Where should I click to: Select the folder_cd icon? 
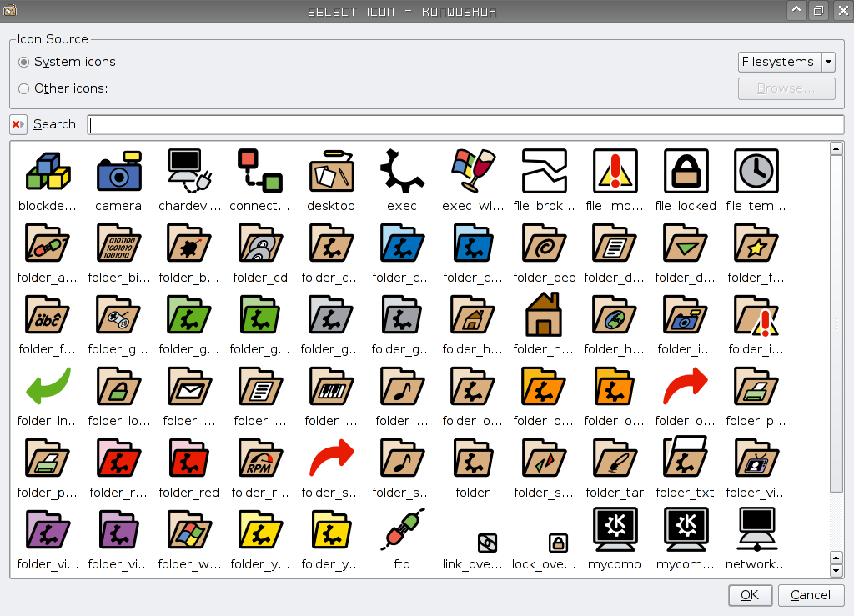(260, 243)
